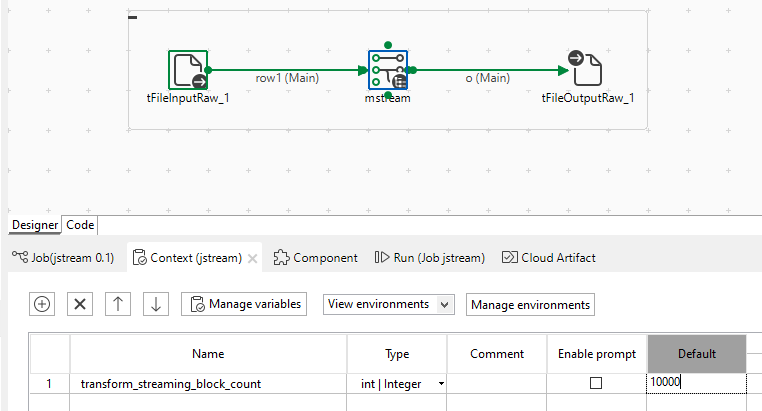Click the Manage environments button
Screen dimensions: 762x411
[530, 304]
